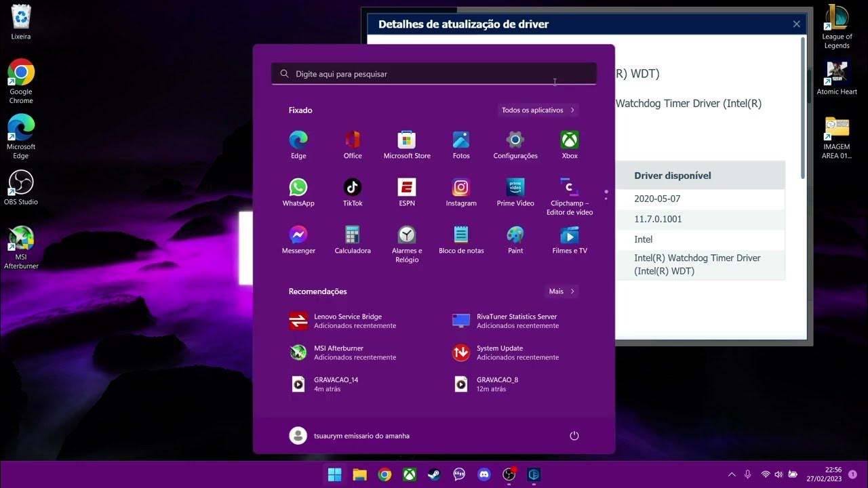
Task: Launch Calculadora app
Action: [353, 241]
